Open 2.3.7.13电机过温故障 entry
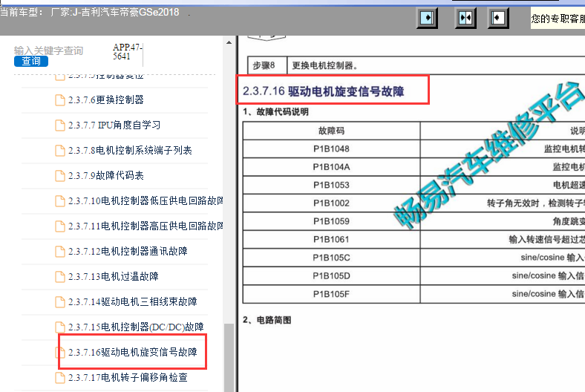Screen dimensions: 585x392 [x=113, y=276]
